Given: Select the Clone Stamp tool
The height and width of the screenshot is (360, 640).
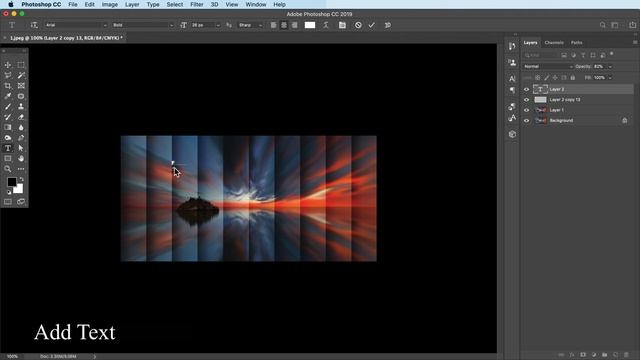Looking at the screenshot, I should point(21,107).
